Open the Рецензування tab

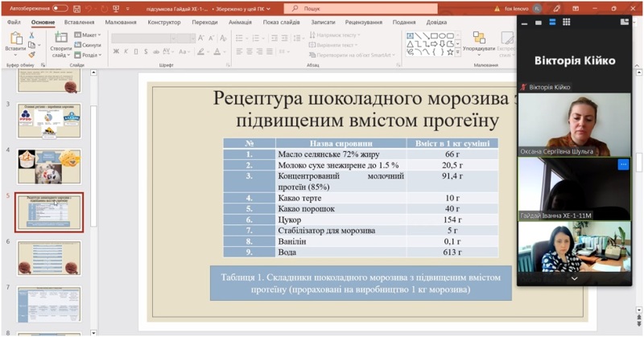(364, 23)
